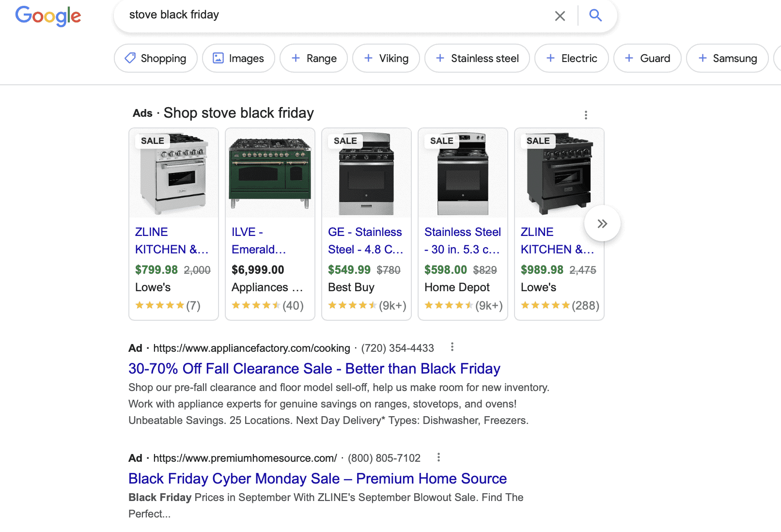Screen dimensions: 781x532
Task: Add the Viking filter chip
Action: [x=386, y=58]
